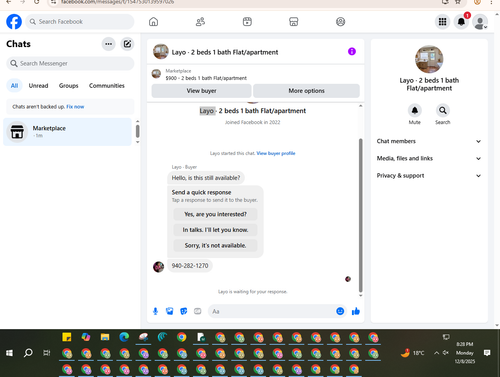Send quick reply Yes, are you interested?
The height and width of the screenshot is (377, 500).
(x=215, y=214)
